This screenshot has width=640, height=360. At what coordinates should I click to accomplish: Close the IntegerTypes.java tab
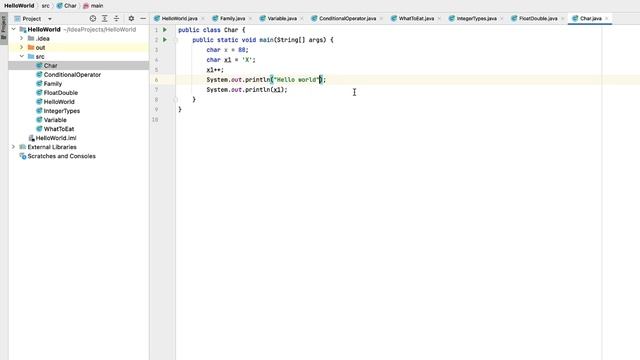[x=502, y=18]
